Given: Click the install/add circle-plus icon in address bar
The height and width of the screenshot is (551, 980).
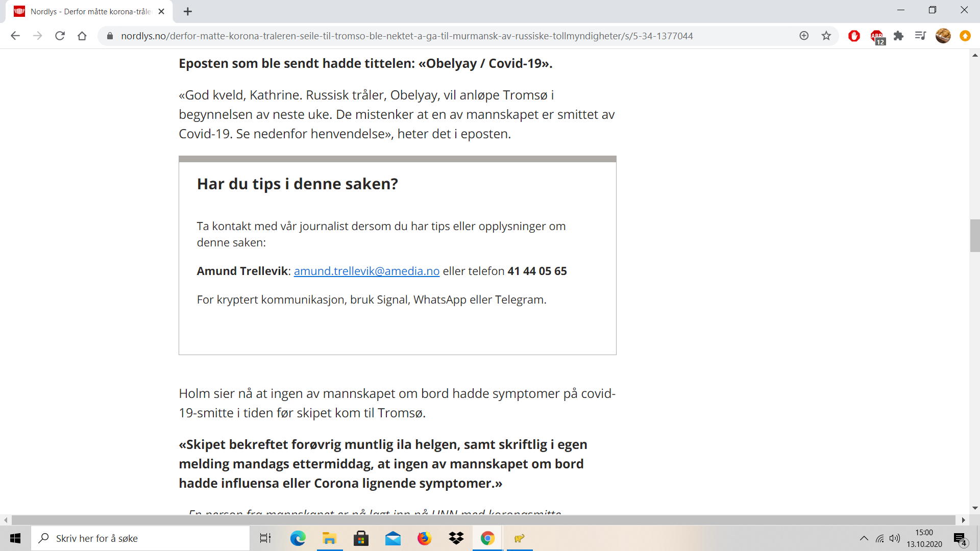Looking at the screenshot, I should click(804, 36).
